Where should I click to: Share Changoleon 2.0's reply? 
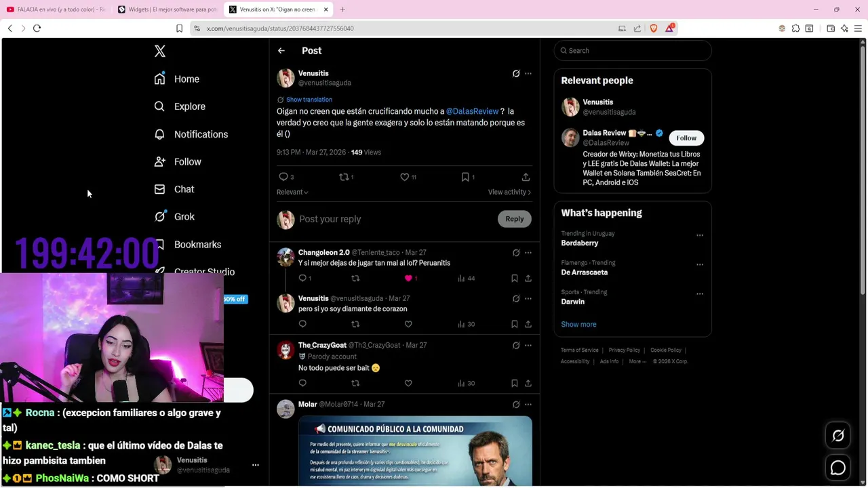(x=528, y=279)
